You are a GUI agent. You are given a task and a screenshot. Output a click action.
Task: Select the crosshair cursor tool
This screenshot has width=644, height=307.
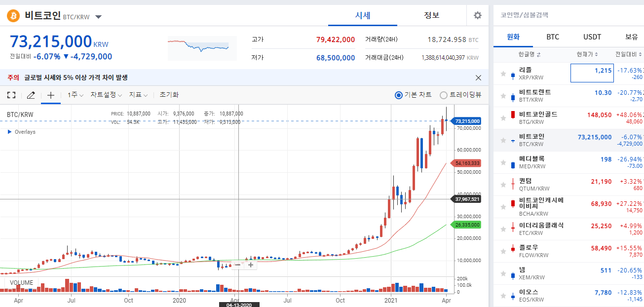pos(50,95)
